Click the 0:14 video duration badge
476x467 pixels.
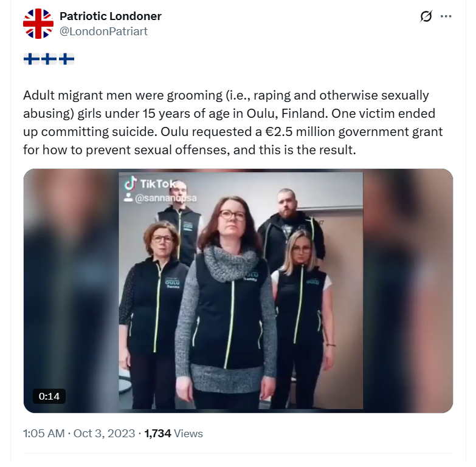pos(49,396)
